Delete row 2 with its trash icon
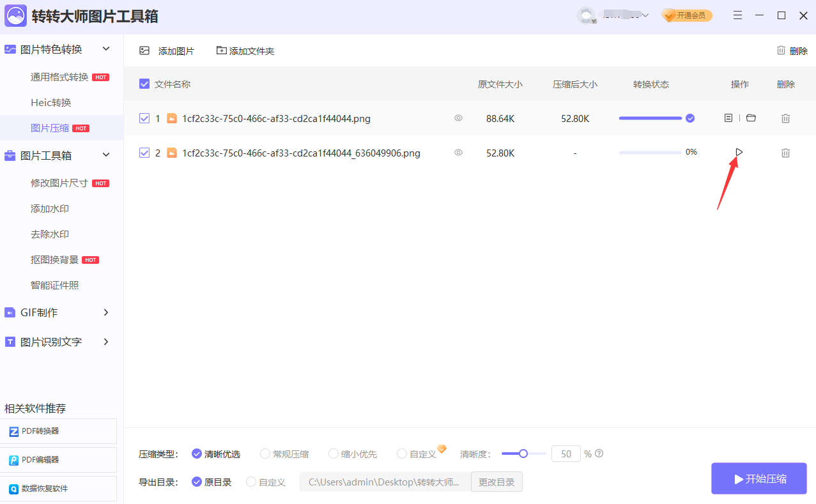Viewport: 816px width, 504px height. click(x=786, y=153)
